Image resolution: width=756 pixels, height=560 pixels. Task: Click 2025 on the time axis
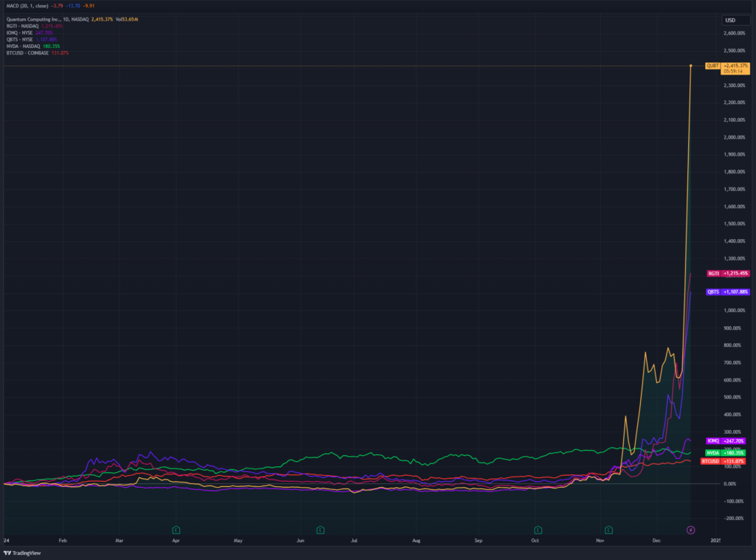point(715,541)
